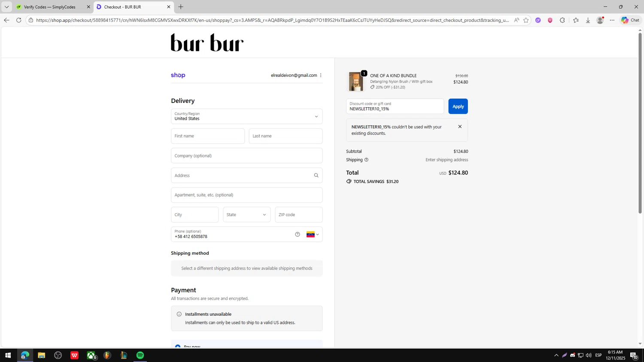Viewport: 644px width, 362px height.
Task: Expand the Country/Region dropdown
Action: pyautogui.click(x=246, y=116)
